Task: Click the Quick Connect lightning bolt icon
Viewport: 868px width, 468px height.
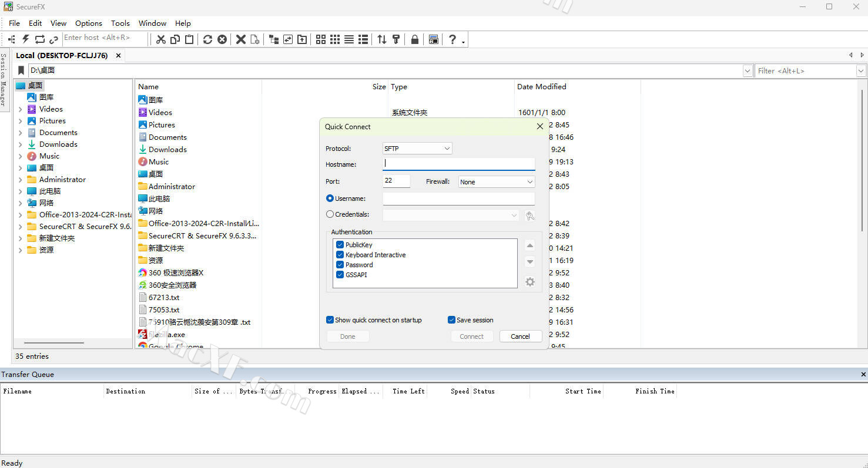Action: click(x=26, y=39)
